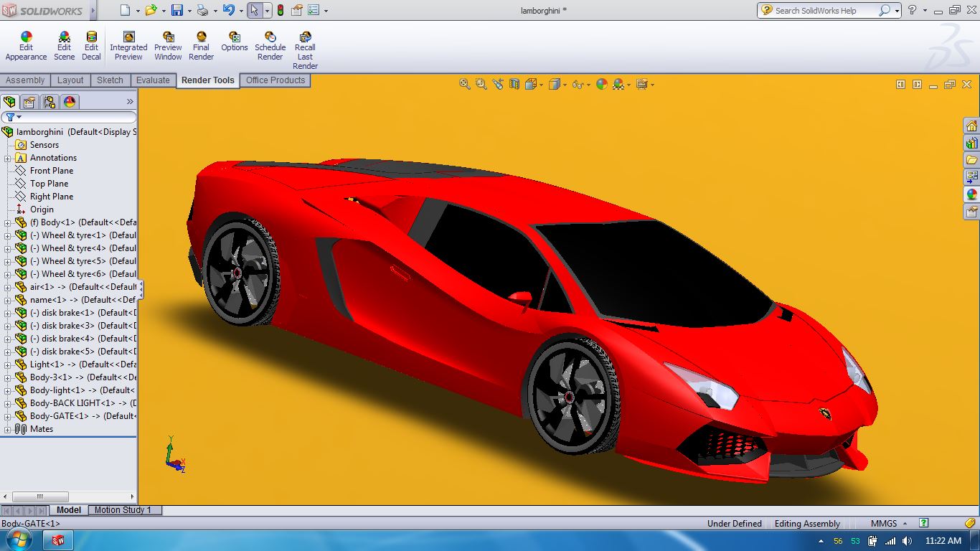Click the taskbar volume speaker icon
The height and width of the screenshot is (551, 980).
tap(908, 541)
